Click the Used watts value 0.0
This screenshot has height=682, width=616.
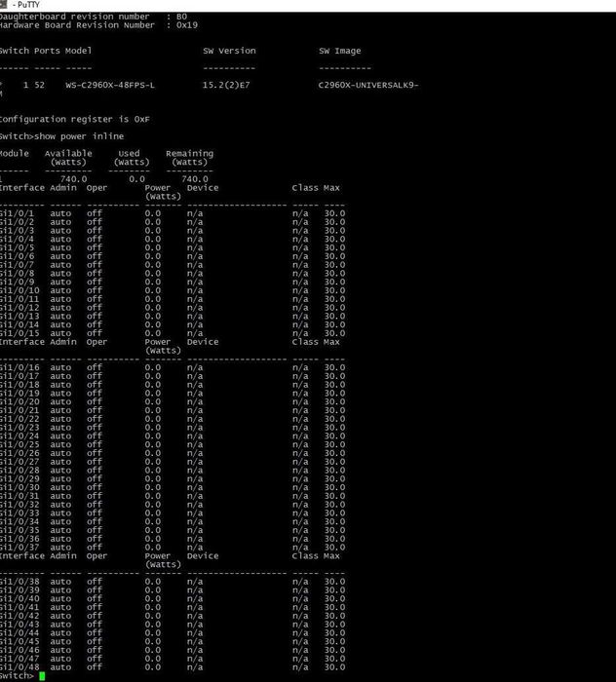point(136,179)
